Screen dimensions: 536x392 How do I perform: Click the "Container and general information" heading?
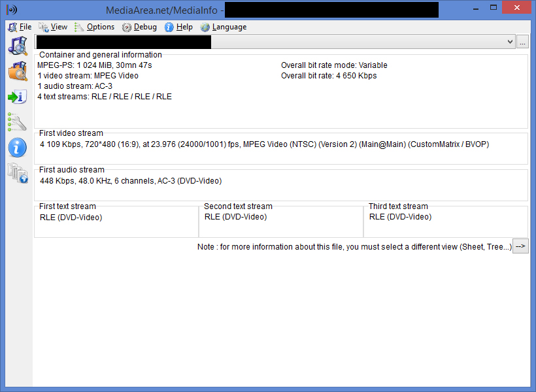pyautogui.click(x=101, y=55)
